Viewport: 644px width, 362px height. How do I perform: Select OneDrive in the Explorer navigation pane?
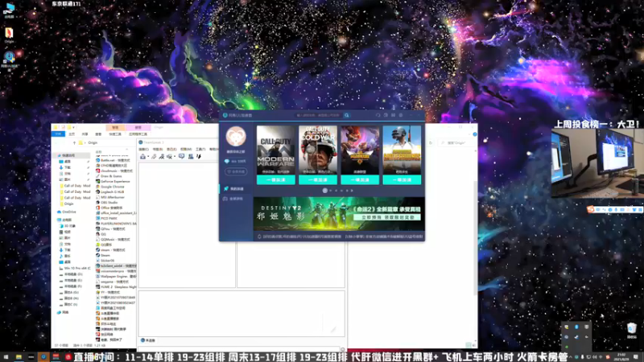68,212
